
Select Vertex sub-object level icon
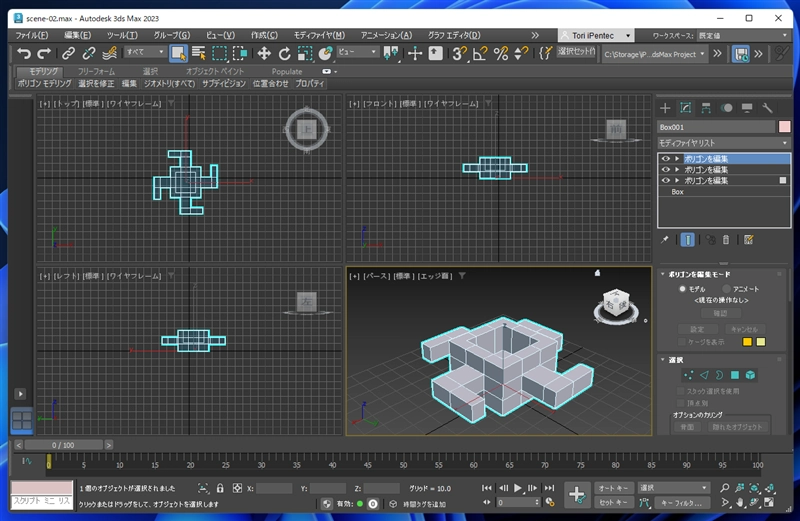[x=688, y=375]
